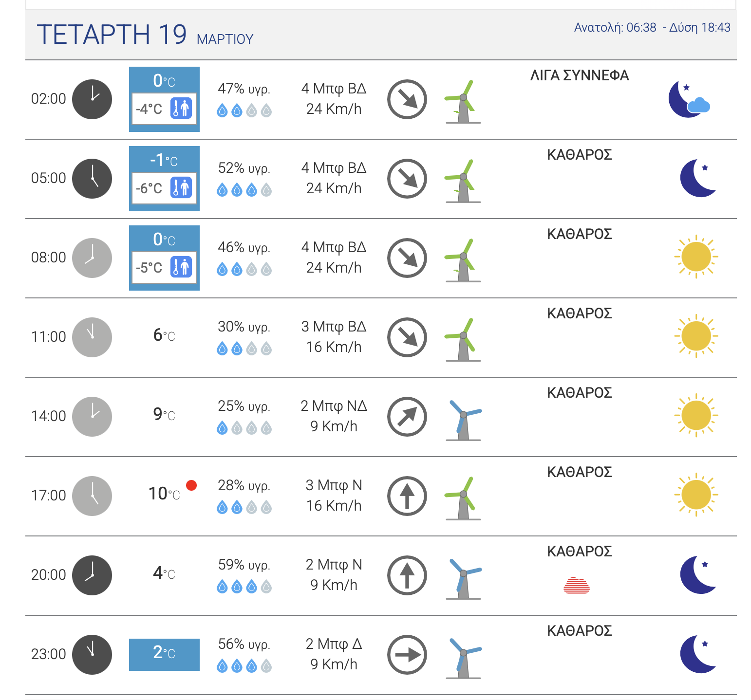Click the 59% humidity reading at 20:00

[244, 565]
